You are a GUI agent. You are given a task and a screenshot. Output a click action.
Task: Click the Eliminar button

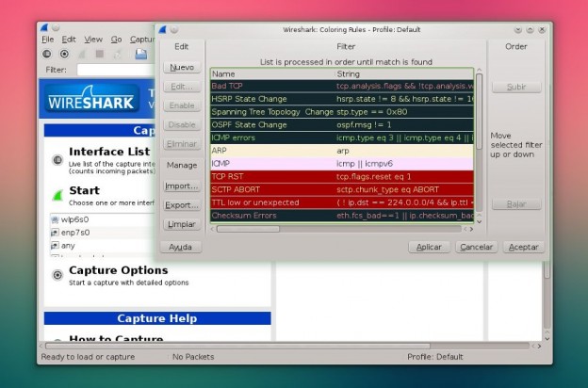[x=182, y=143]
